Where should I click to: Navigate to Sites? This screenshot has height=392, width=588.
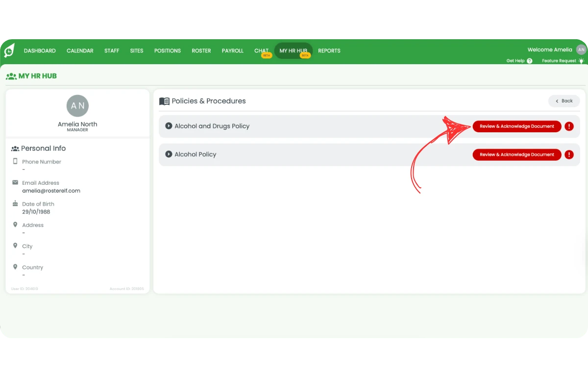(137, 50)
